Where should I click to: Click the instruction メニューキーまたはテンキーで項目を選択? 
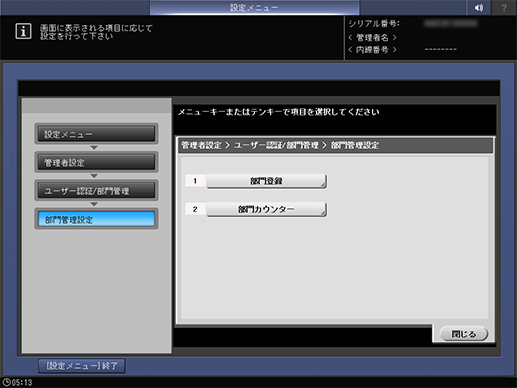click(x=278, y=112)
